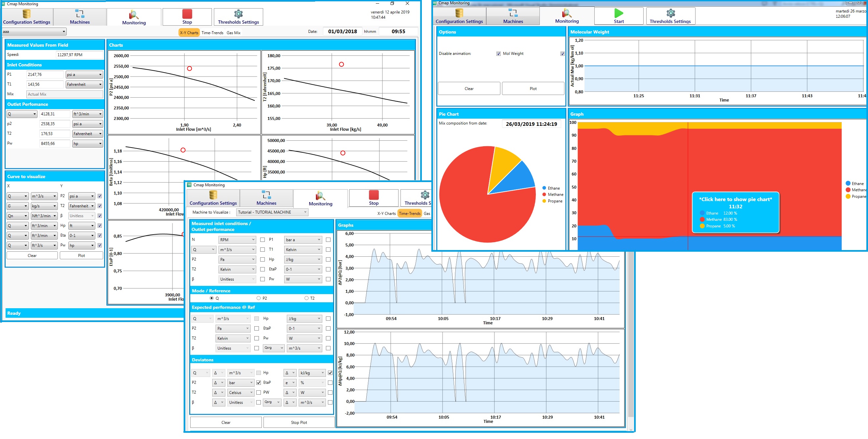Screen dimensions: 868x439
Task: Click the red marker on the Beta chart
Action: point(183,150)
